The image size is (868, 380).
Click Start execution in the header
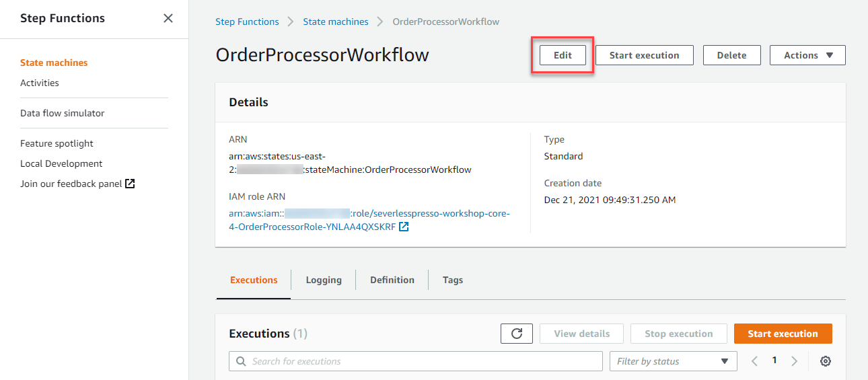(645, 55)
